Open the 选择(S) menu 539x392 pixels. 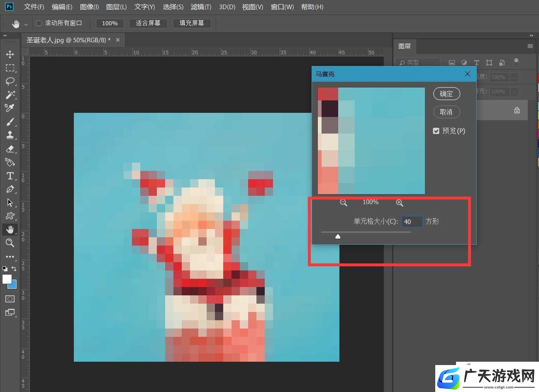click(173, 7)
